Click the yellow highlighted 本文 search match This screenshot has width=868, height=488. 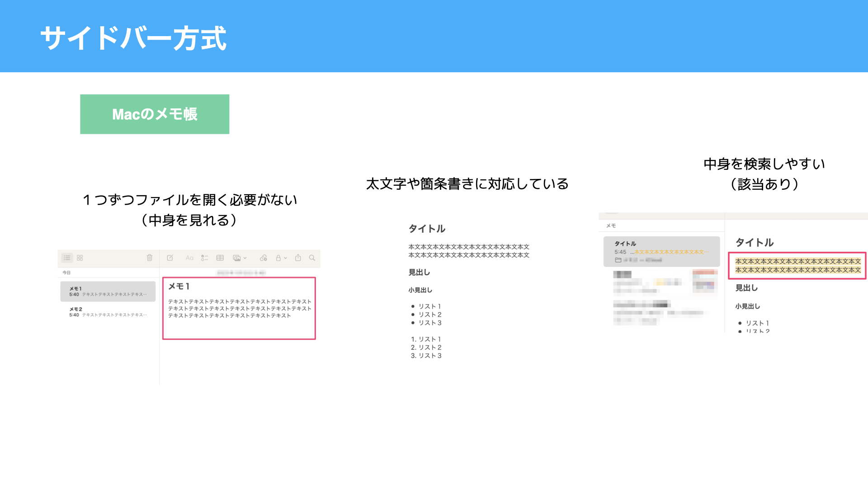tap(798, 266)
